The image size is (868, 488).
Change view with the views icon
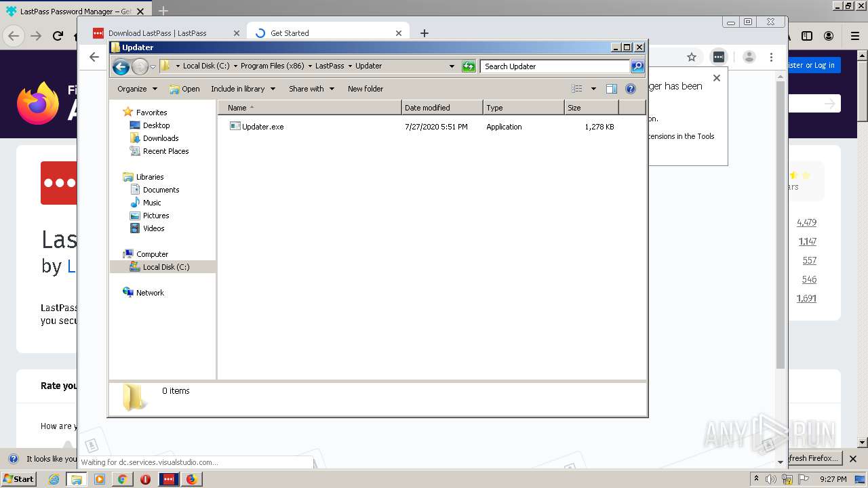click(x=576, y=89)
